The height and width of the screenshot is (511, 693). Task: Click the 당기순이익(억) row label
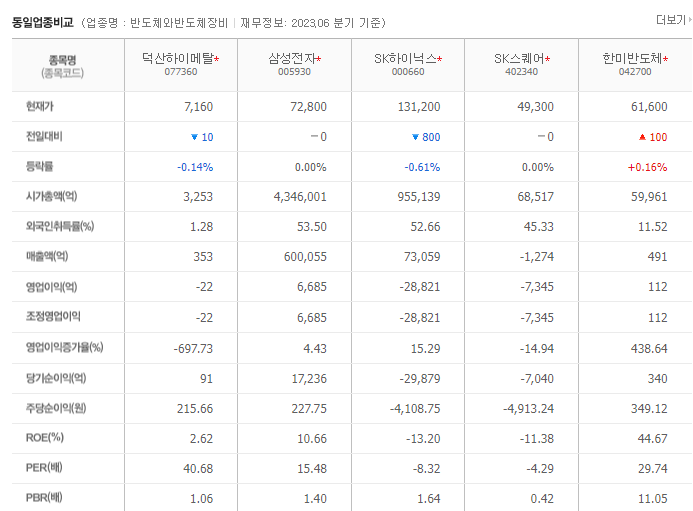[56, 378]
